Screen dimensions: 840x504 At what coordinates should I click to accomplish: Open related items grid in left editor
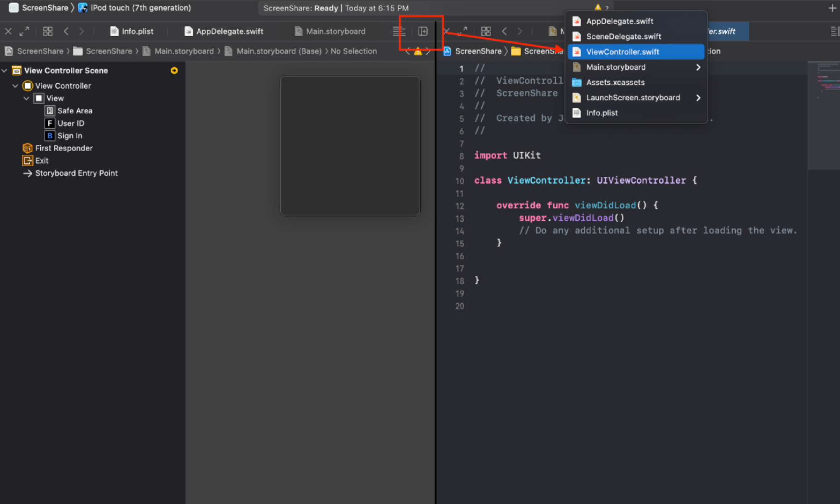tap(48, 31)
